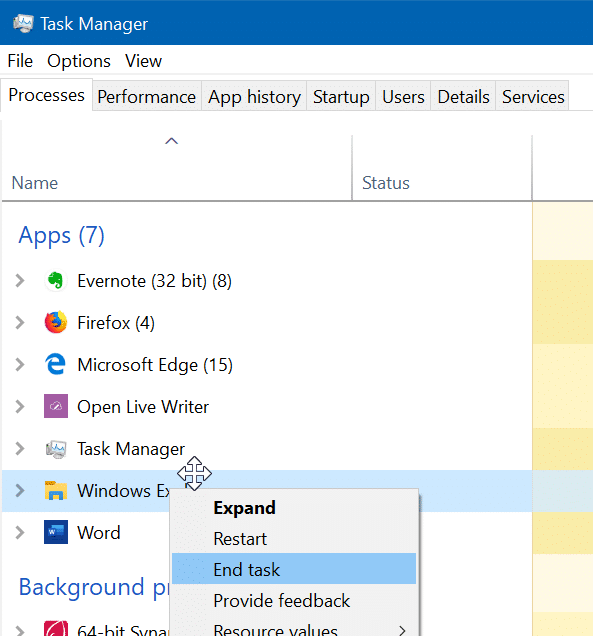Expand the 64-bit Synaptics background process
Image resolution: width=593 pixels, height=636 pixels.
tap(19, 630)
